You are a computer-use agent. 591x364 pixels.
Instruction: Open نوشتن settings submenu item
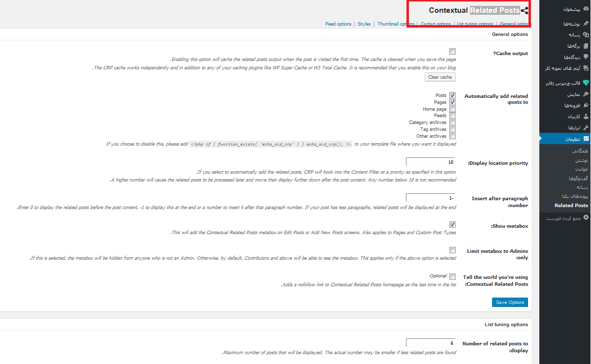[x=581, y=161]
